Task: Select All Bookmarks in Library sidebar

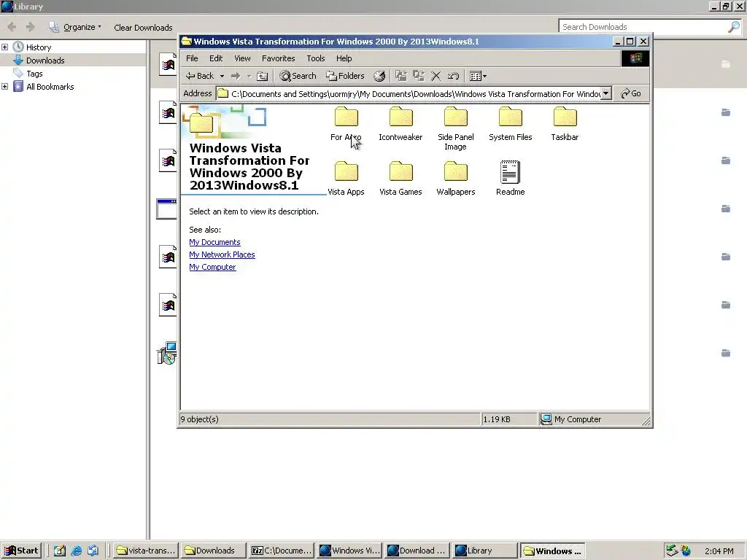Action: click(50, 87)
